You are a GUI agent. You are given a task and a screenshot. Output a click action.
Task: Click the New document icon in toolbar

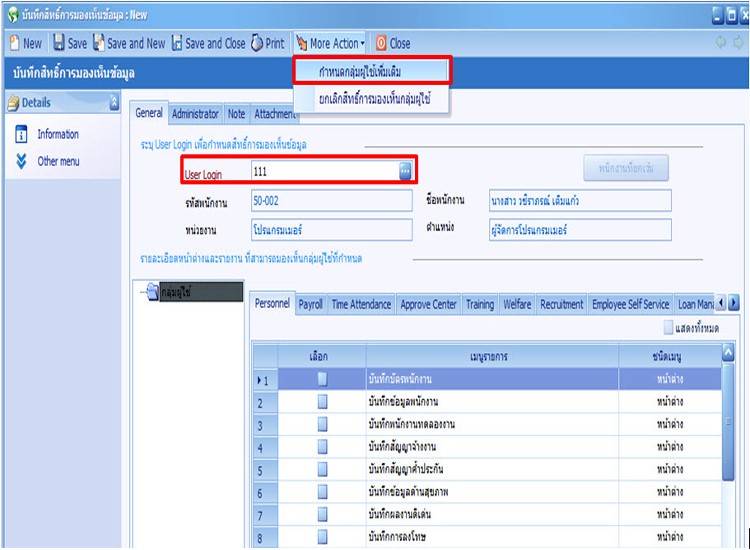click(14, 44)
